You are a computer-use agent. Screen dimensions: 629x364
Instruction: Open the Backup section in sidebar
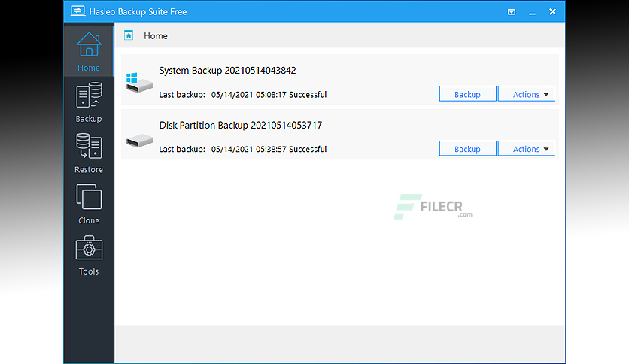89,104
